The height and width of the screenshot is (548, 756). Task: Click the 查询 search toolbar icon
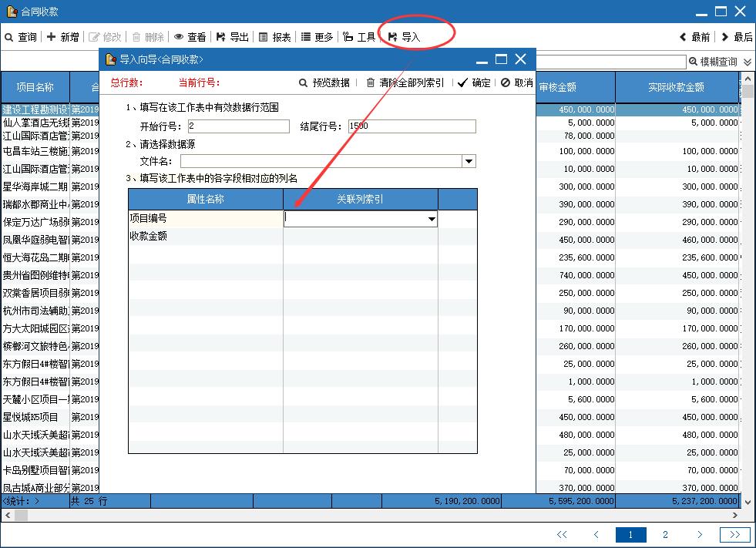[x=21, y=37]
